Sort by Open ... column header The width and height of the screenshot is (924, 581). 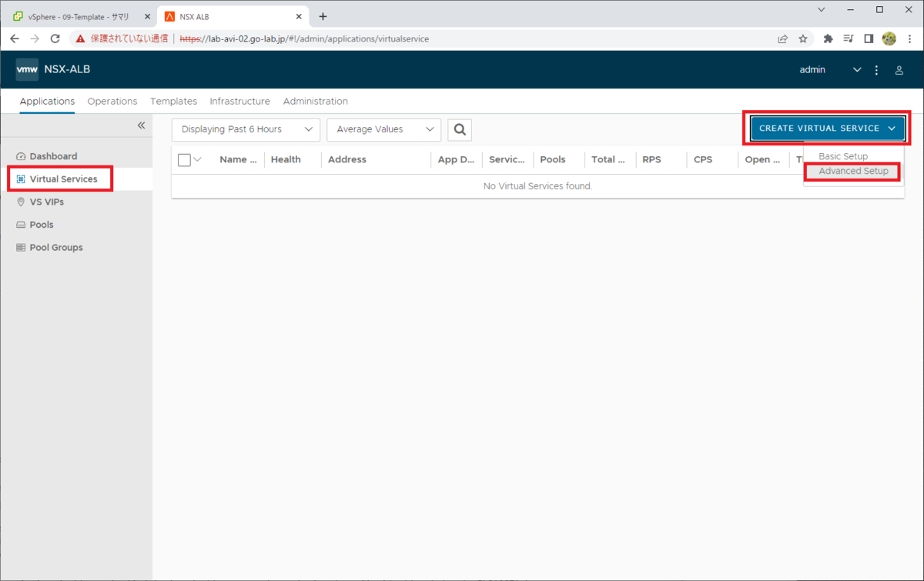pos(762,160)
